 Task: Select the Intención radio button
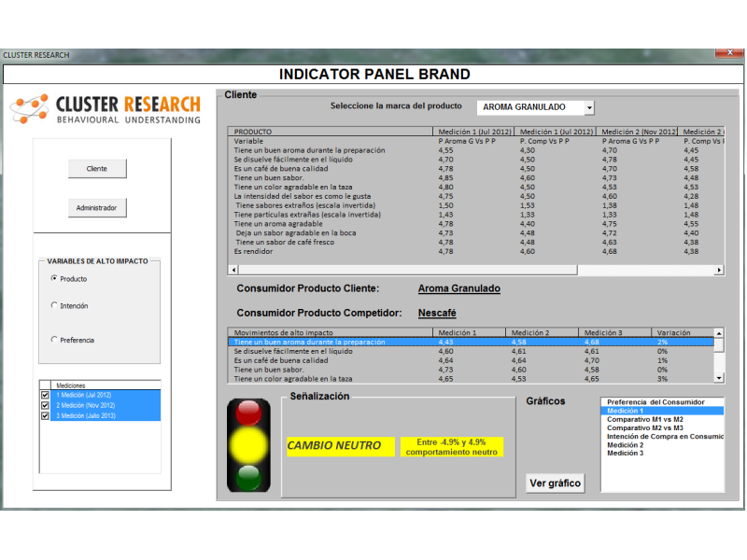pos(54,306)
